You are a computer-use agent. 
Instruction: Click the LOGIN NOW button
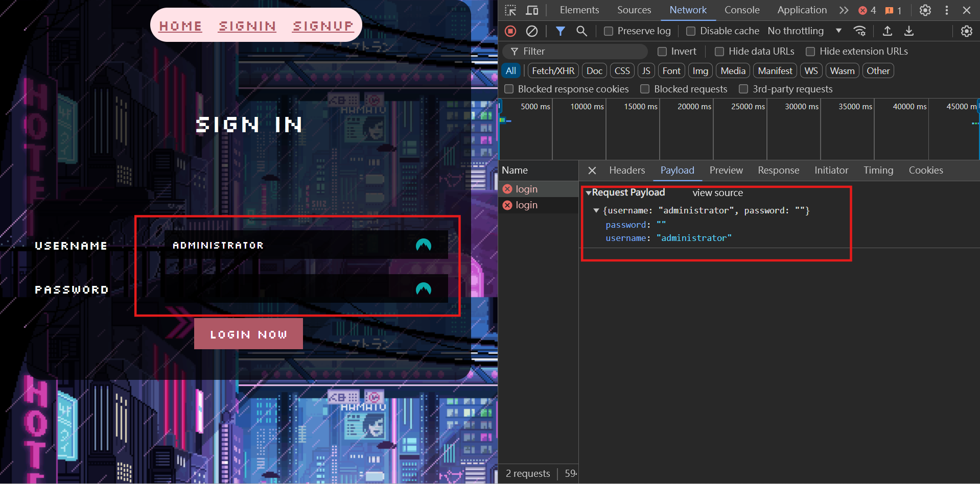[248, 334]
